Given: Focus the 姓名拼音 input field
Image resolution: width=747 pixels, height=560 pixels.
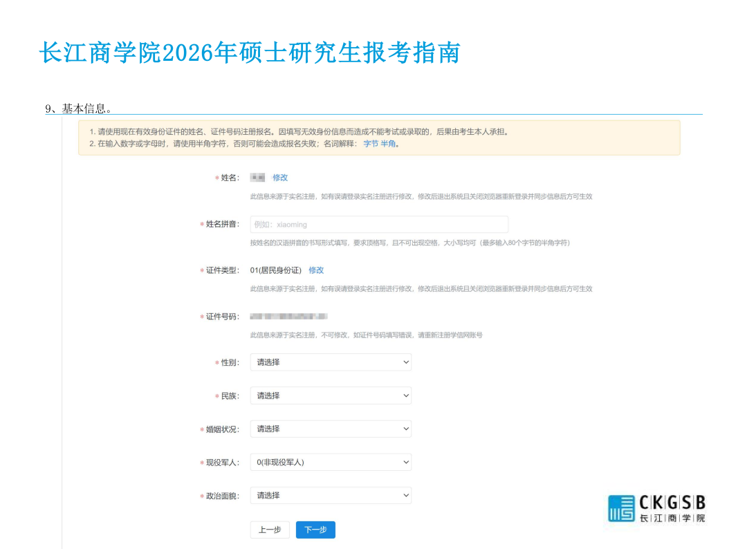Looking at the screenshot, I should (x=379, y=225).
